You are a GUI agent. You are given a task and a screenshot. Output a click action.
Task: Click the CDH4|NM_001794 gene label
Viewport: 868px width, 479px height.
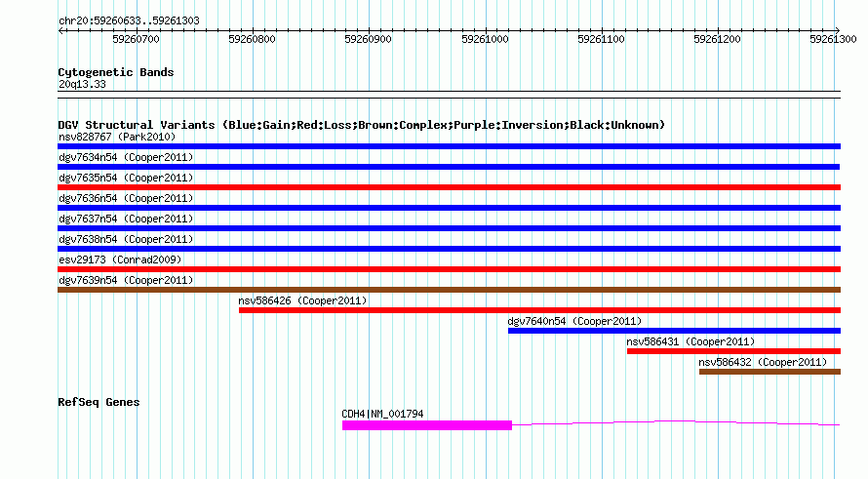(382, 414)
